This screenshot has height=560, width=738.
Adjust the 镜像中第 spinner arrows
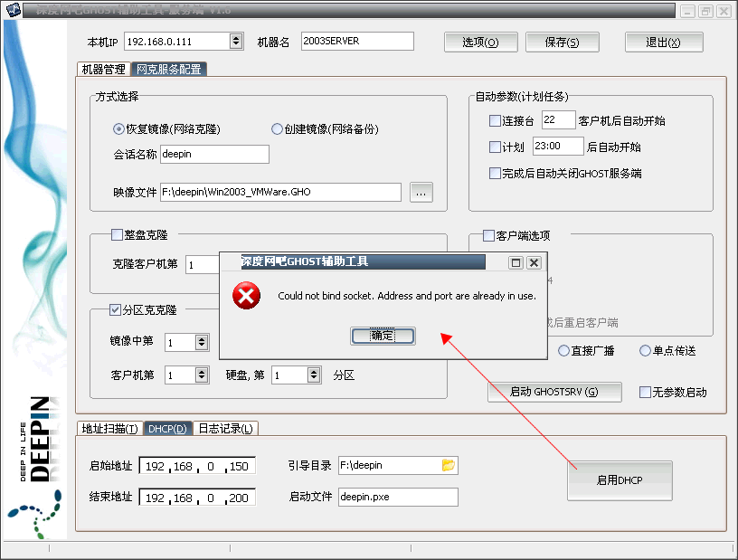click(202, 342)
